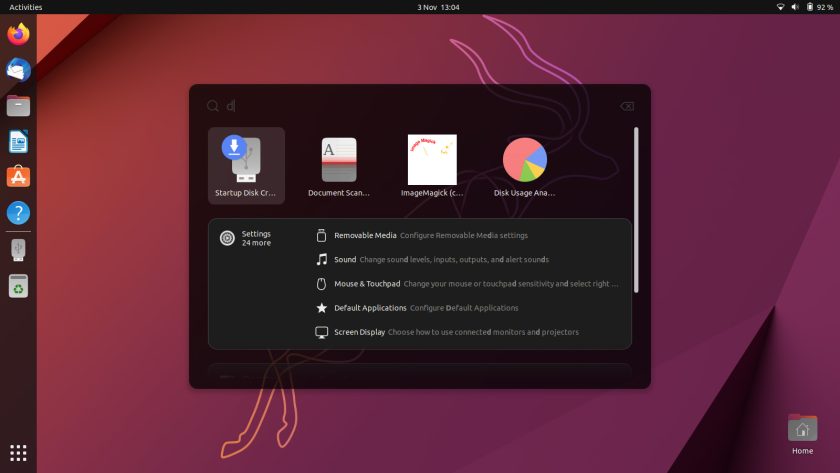Image resolution: width=840 pixels, height=473 pixels.
Task: Open the Home folder desktop icon
Action: (x=802, y=434)
